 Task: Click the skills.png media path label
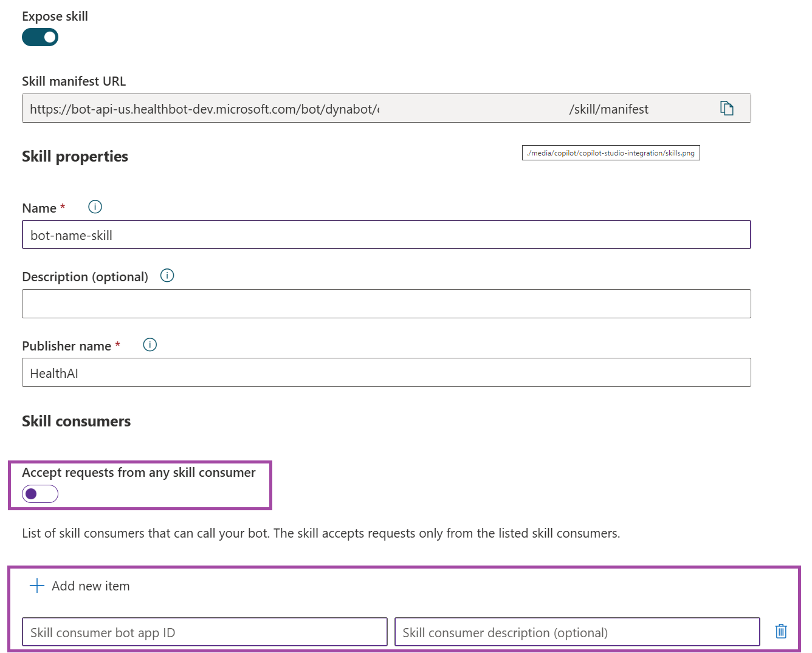[610, 152]
